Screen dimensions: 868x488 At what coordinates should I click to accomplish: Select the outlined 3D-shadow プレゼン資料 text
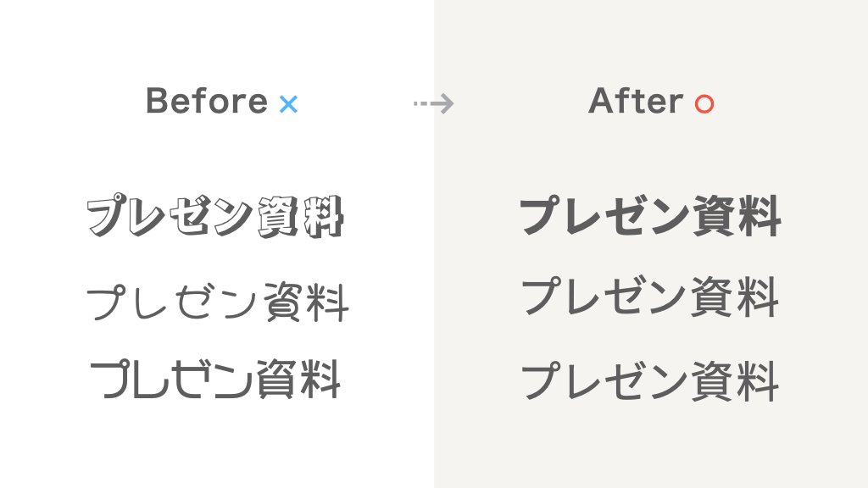[x=216, y=216]
